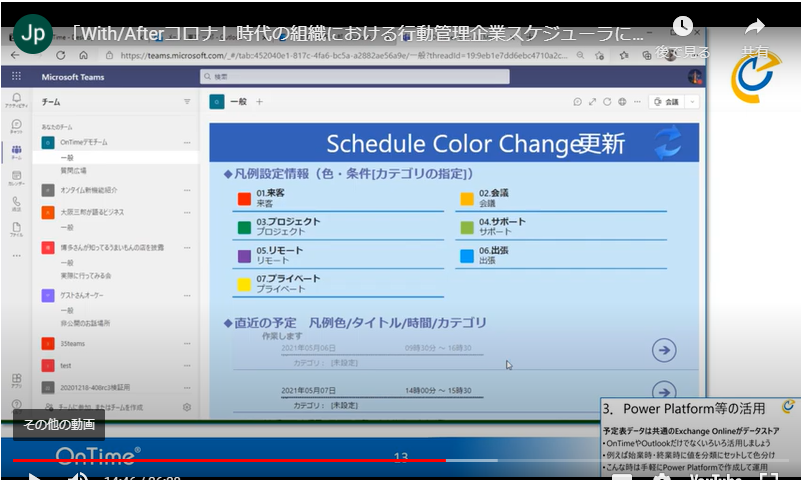Click the reload tab icon in channel header

click(607, 102)
